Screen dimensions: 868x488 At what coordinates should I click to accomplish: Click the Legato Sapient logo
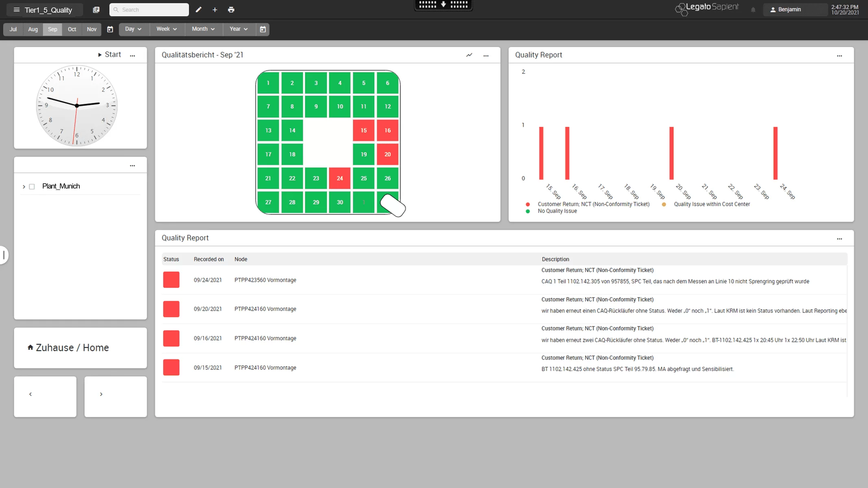(707, 9)
